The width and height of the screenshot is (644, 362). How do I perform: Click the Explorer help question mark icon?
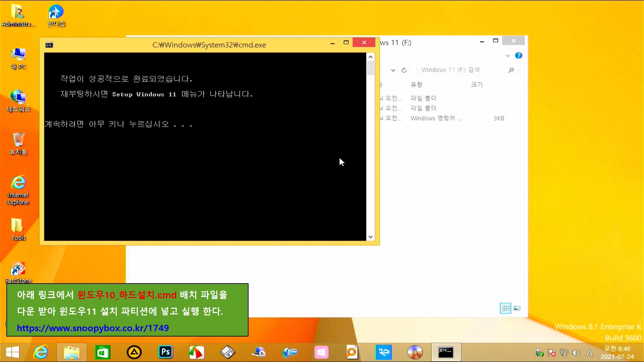(x=519, y=56)
